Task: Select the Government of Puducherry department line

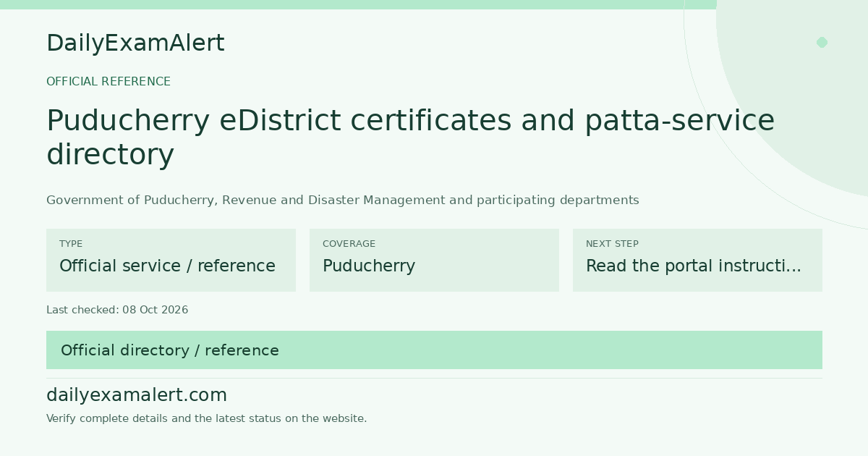Action: coord(343,200)
